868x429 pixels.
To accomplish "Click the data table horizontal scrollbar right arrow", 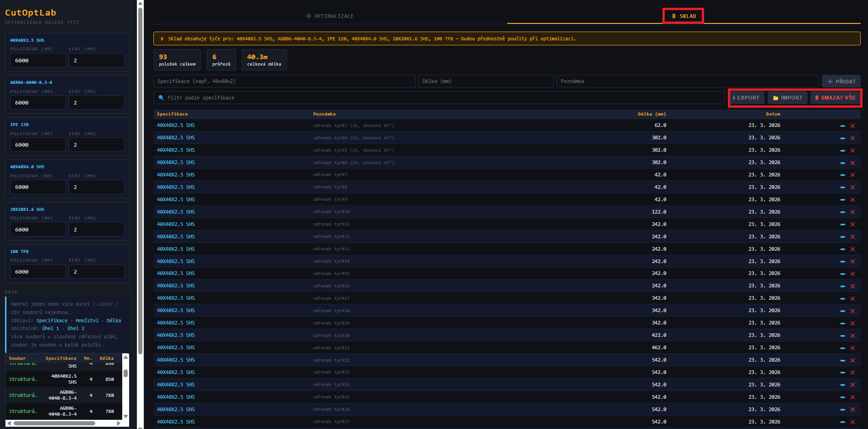I will (x=119, y=423).
